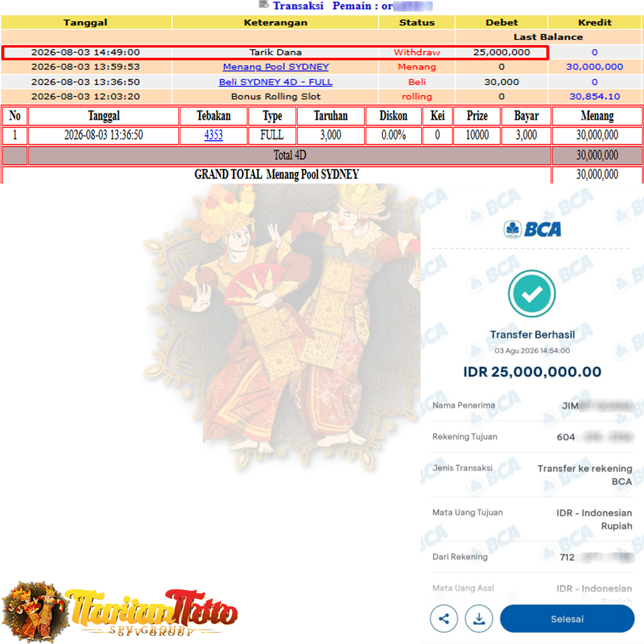Click the Keterangan column header
Image resolution: width=644 pixels, height=644 pixels.
(276, 23)
